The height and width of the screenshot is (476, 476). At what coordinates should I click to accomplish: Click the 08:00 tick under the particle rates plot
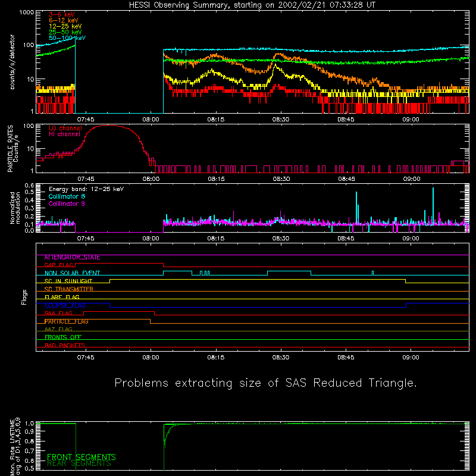(151, 179)
